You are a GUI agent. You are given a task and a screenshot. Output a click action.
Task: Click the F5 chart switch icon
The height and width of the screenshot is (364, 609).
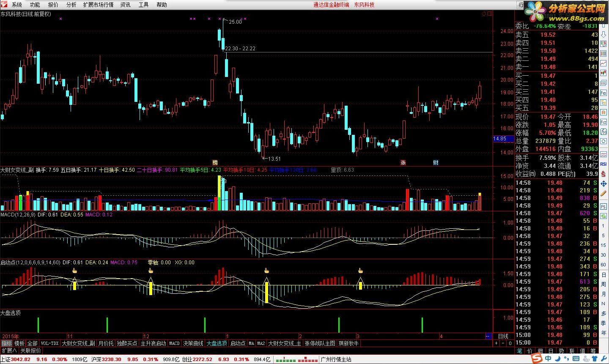(604, 206)
